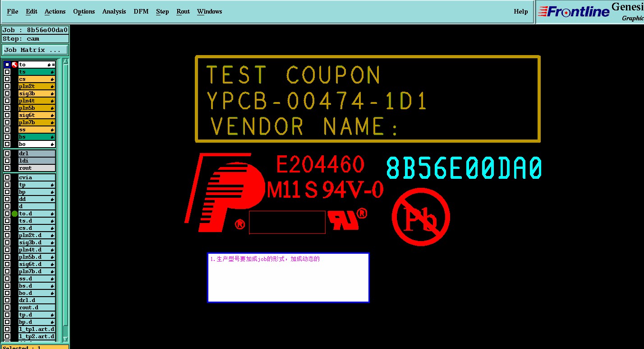The width and height of the screenshot is (644, 349).
Task: Open the Windows menu
Action: click(x=210, y=12)
